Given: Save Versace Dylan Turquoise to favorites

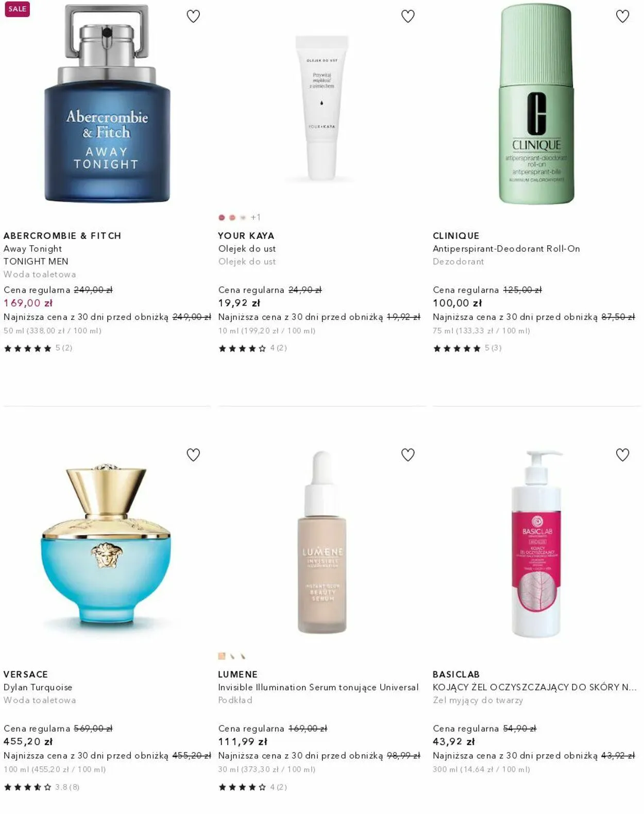Looking at the screenshot, I should (193, 455).
